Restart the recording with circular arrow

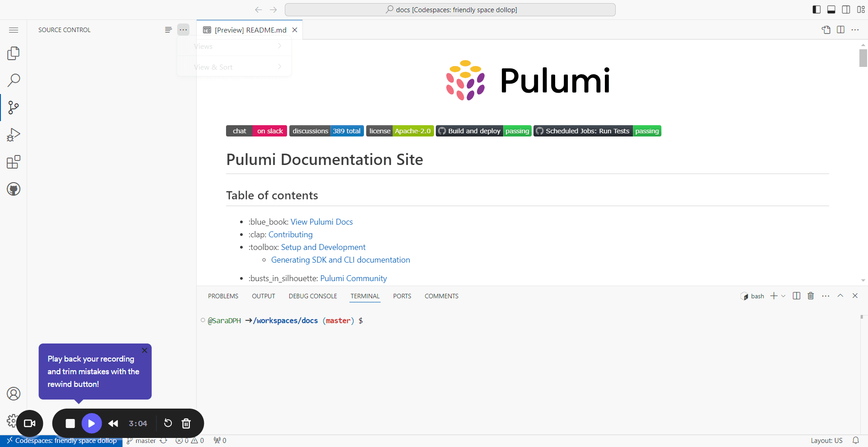pyautogui.click(x=168, y=423)
